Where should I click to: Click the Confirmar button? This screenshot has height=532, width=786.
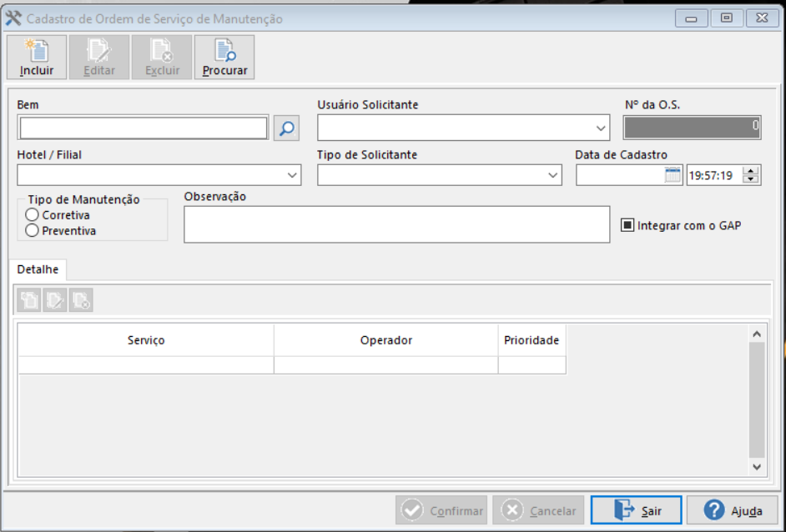pyautogui.click(x=441, y=510)
